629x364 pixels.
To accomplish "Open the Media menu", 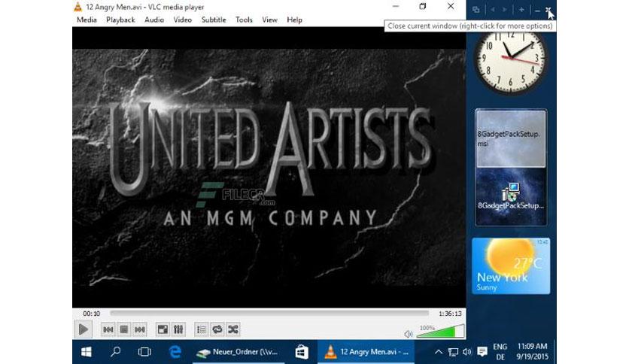I will (x=87, y=20).
